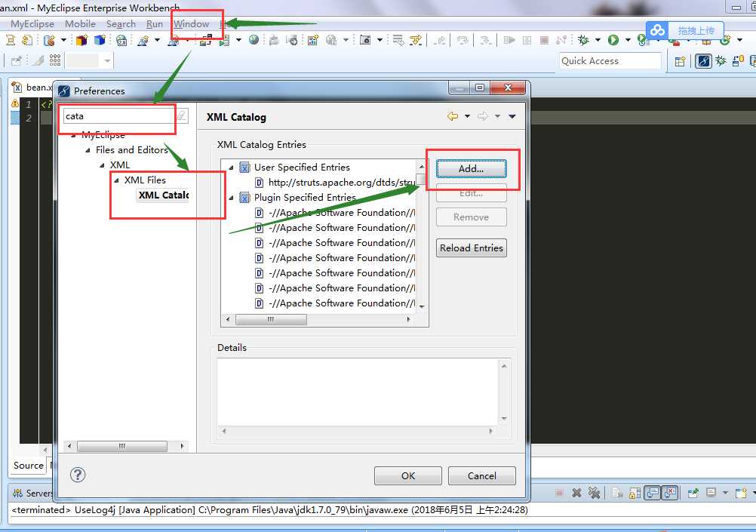This screenshot has height=532, width=756.
Task: Click the dotted grid toolbar icon
Action: point(55,60)
